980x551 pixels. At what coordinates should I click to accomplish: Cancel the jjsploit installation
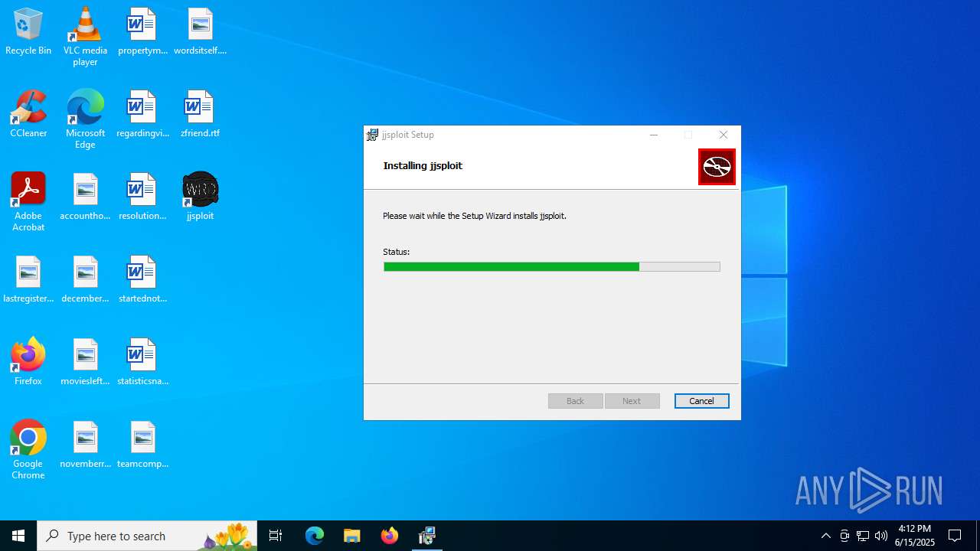click(701, 401)
